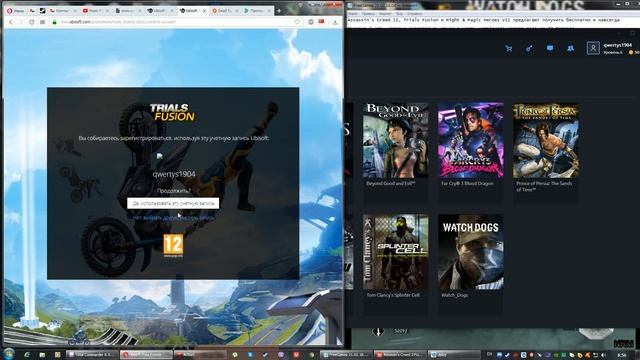
Task: Select Beyond Good and Evil game cover
Action: point(396,140)
